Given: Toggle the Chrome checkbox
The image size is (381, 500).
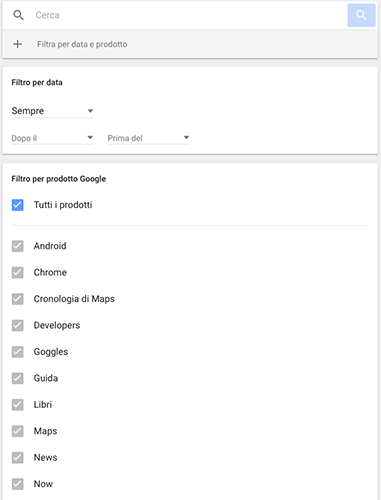Looking at the screenshot, I should point(18,272).
